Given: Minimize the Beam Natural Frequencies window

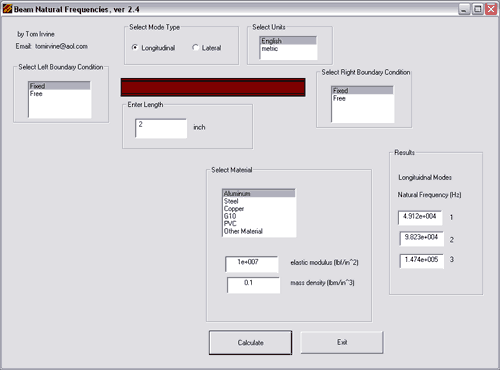Looking at the screenshot, I should pos(464,9).
